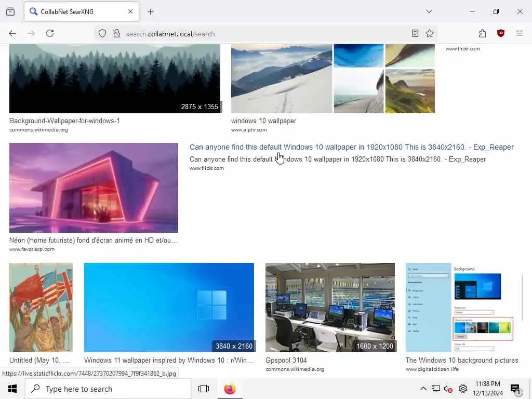Open tracking protection shield icon
This screenshot has height=399, width=532.
pyautogui.click(x=102, y=33)
